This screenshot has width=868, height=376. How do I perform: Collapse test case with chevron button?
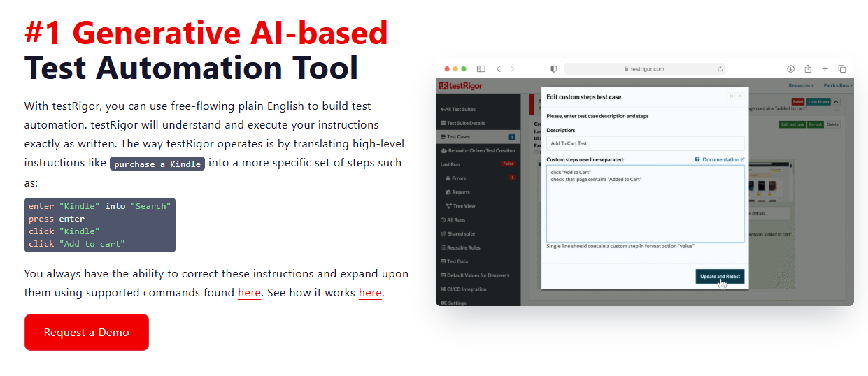[836, 102]
